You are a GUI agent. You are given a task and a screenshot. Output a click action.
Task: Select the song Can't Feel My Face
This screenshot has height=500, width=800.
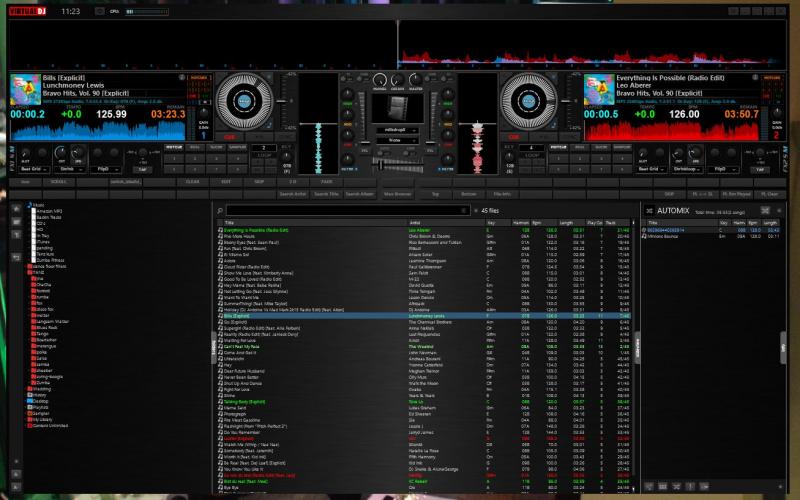tap(424, 346)
